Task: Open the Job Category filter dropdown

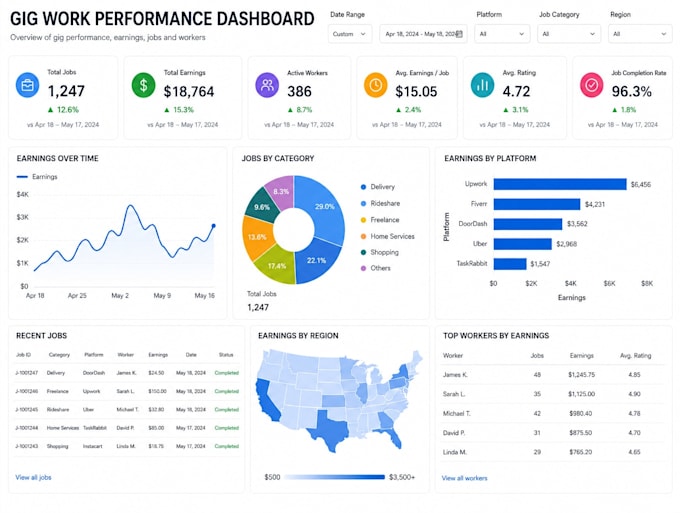Action: pyautogui.click(x=569, y=34)
